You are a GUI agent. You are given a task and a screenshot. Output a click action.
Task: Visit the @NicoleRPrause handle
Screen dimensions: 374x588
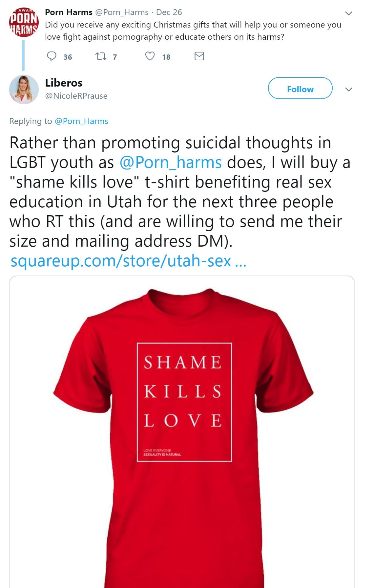point(76,96)
